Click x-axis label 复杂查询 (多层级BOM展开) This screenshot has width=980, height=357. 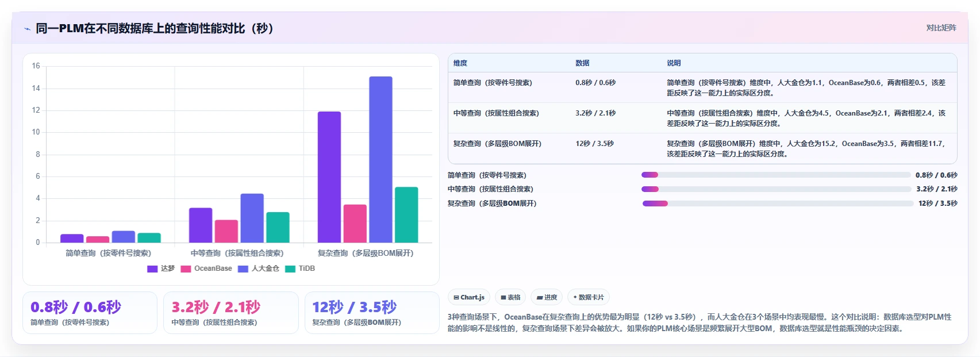(x=366, y=253)
